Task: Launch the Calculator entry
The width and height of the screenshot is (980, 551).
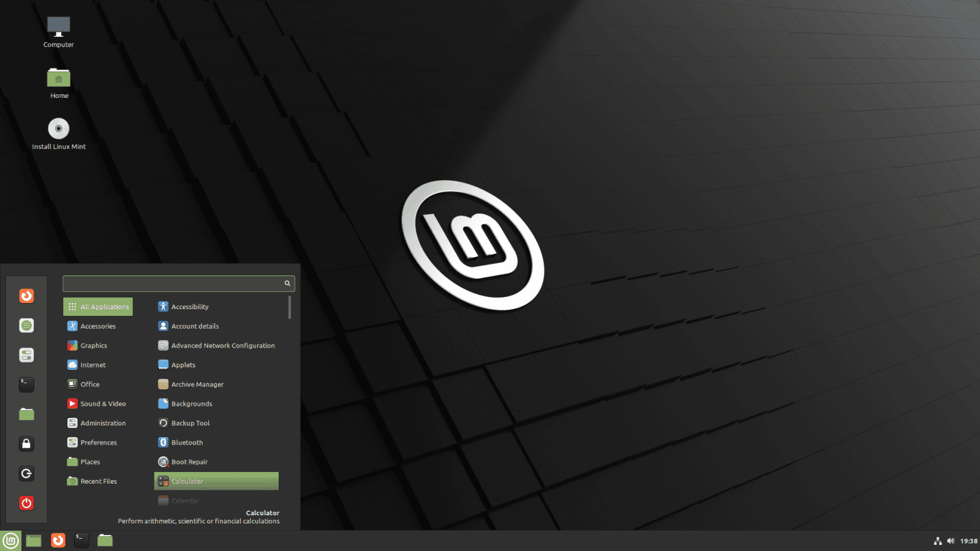Action: [216, 481]
